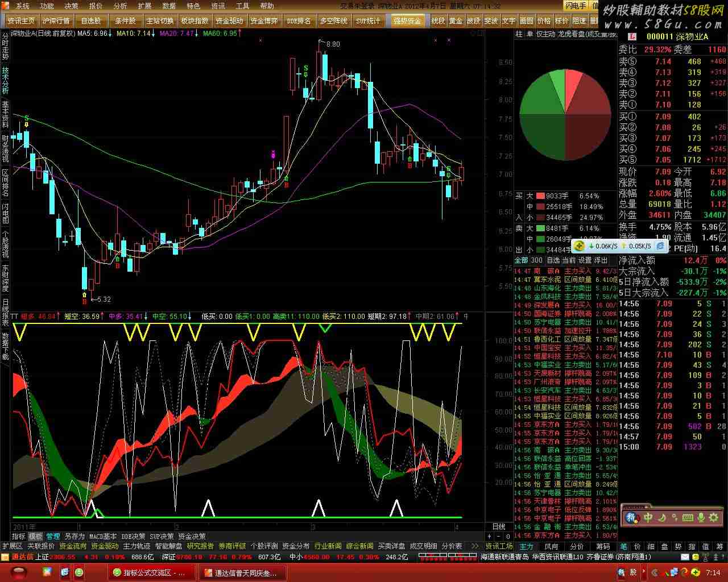
Task: Open the 资讯 menu
Action: point(218,6)
